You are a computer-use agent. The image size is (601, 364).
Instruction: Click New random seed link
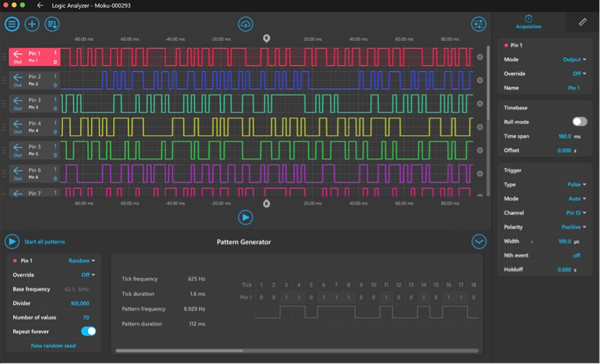click(x=53, y=345)
